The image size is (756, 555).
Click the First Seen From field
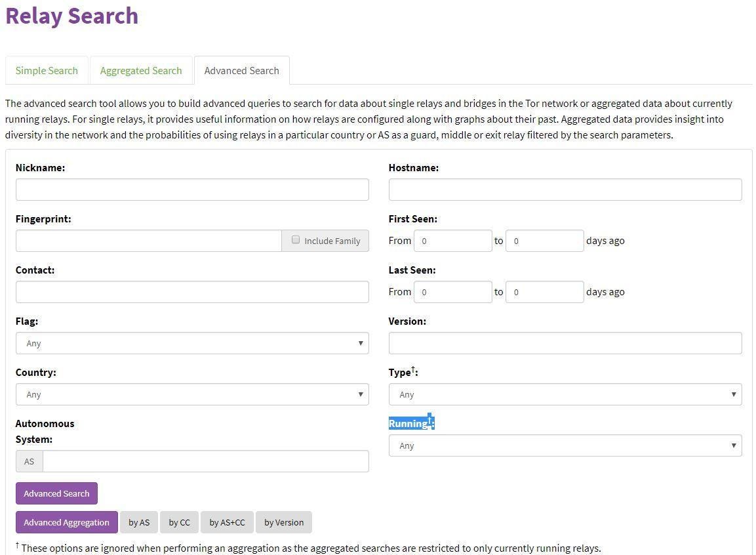[x=452, y=240]
